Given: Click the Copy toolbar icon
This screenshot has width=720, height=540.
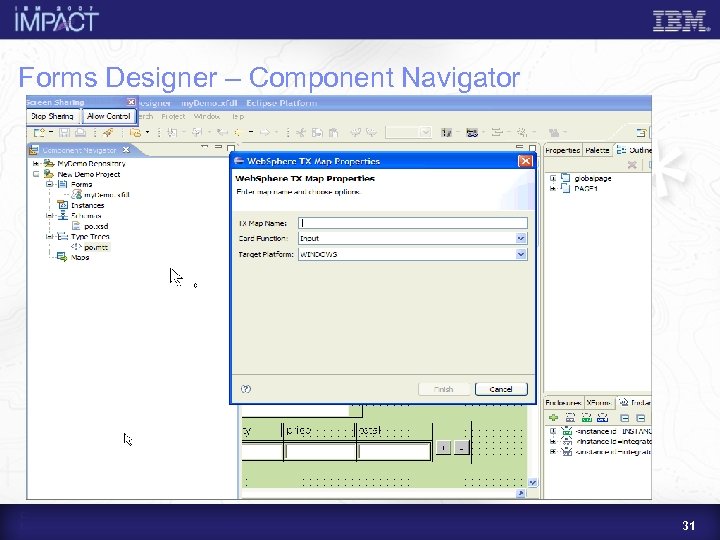Looking at the screenshot, I should point(317,133).
